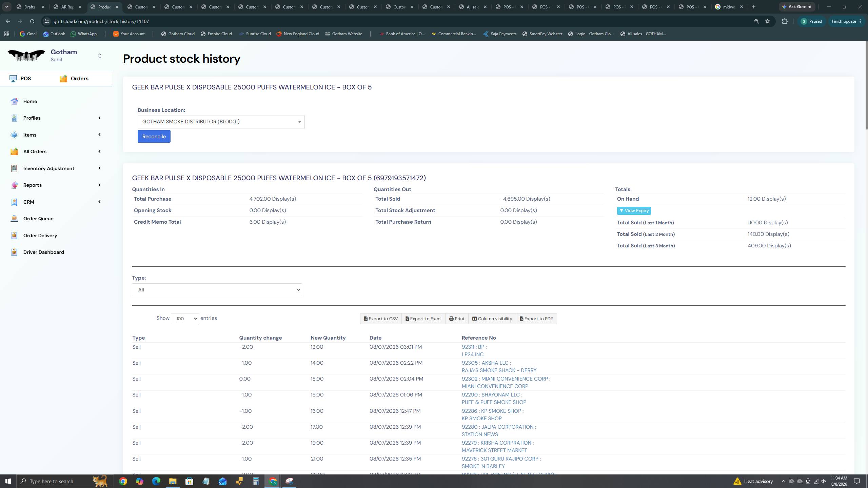Switch to the AR Rep browser tab
868x488 pixels.
(68, 7)
